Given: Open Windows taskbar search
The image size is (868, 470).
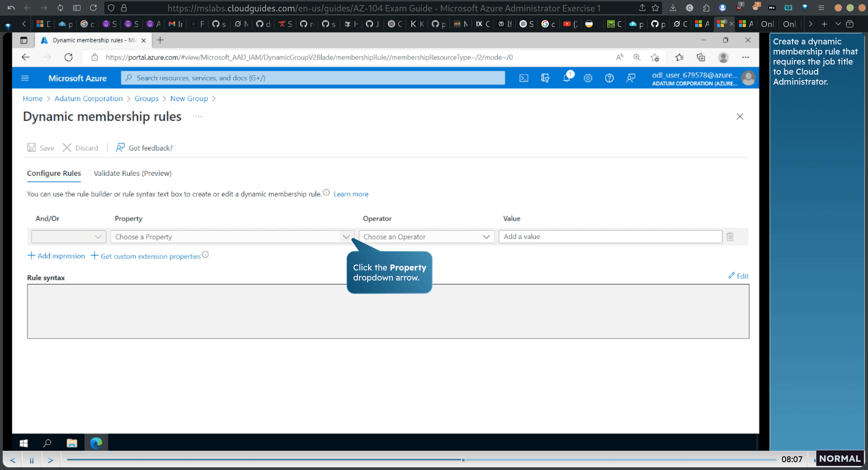Looking at the screenshot, I should pos(47,443).
